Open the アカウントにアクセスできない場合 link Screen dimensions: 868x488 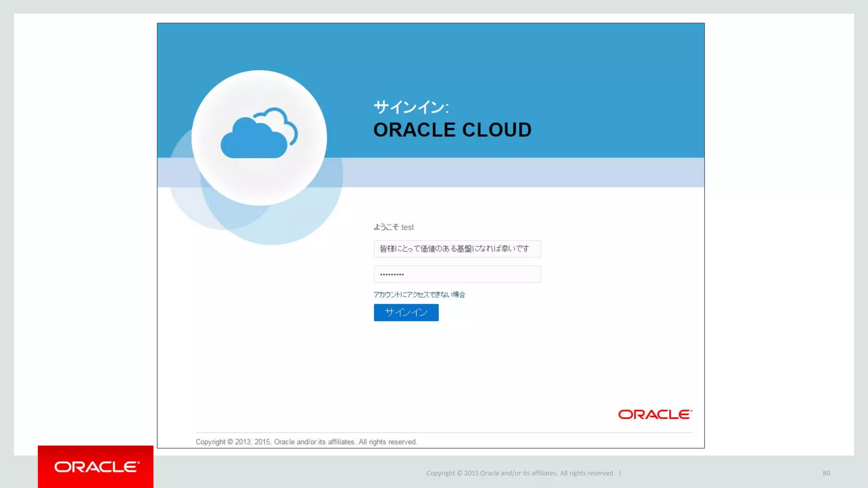(x=419, y=294)
